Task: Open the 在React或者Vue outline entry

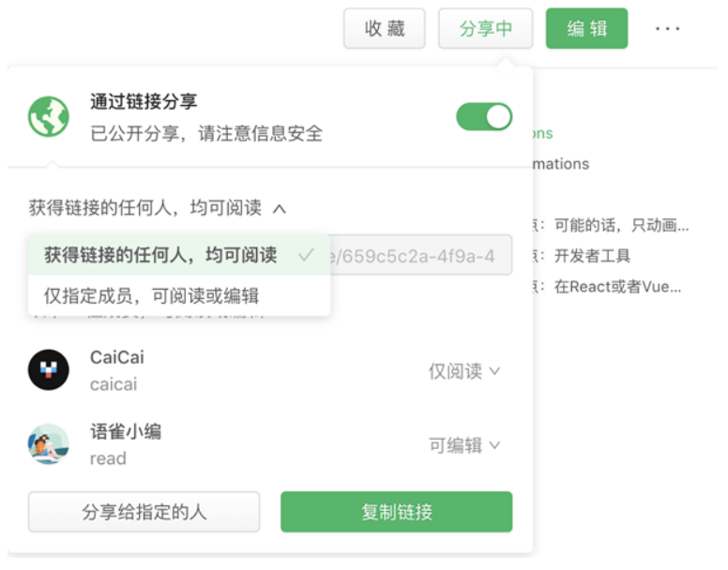Action: [x=617, y=287]
